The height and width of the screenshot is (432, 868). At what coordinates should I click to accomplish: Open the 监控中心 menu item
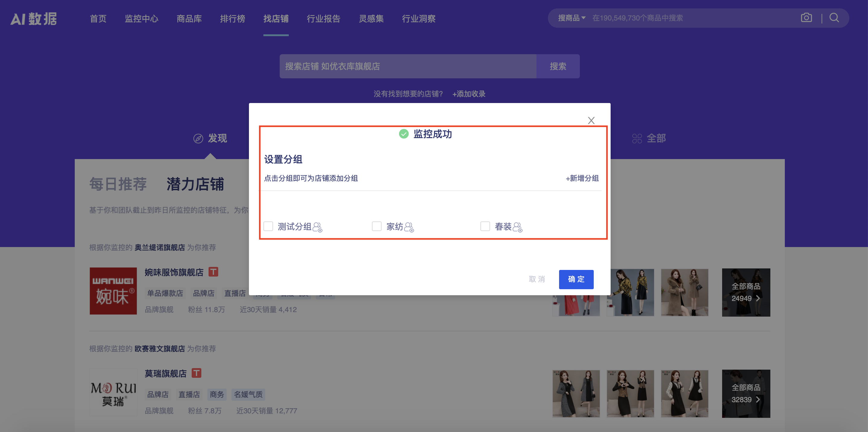[x=142, y=19]
